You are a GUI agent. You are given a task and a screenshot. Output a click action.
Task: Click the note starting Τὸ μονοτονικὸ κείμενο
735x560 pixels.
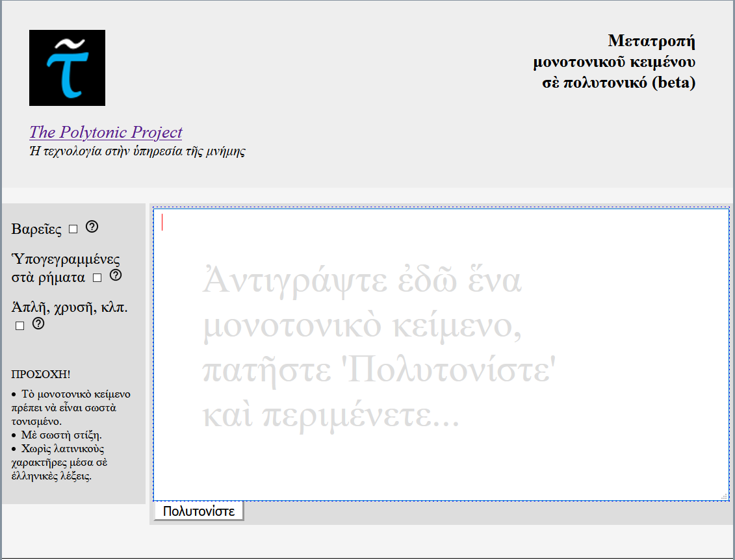click(71, 407)
